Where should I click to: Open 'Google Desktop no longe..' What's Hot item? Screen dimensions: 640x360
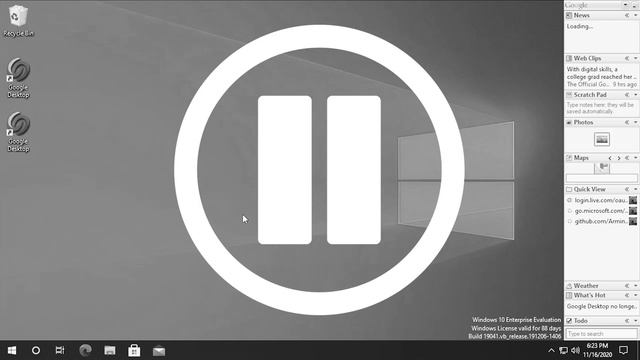click(x=602, y=306)
